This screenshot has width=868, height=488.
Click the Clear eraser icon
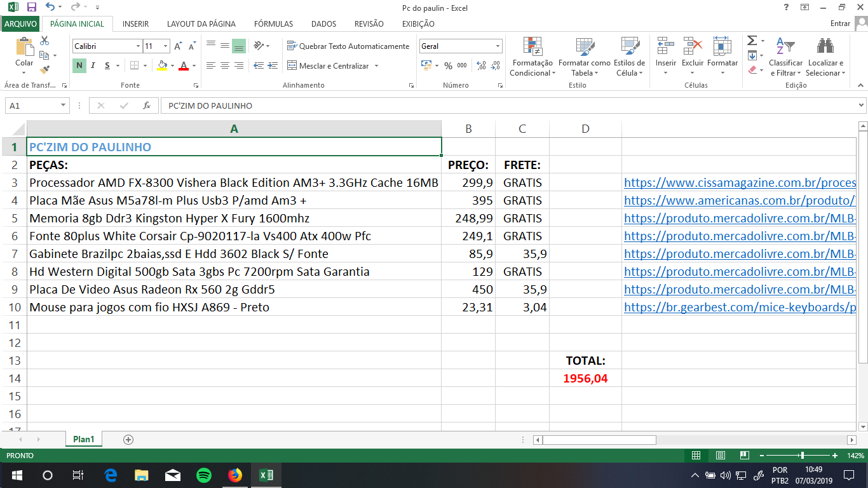tap(752, 70)
